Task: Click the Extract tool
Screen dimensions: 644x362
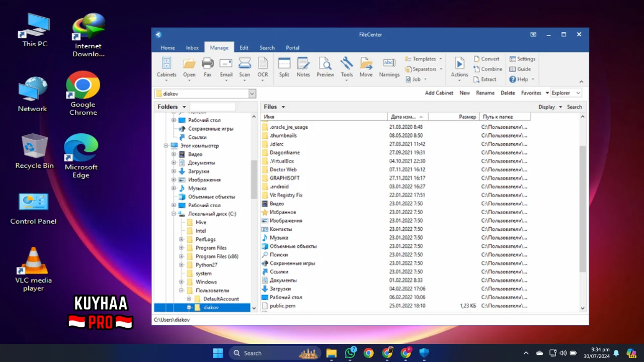Action: point(485,79)
